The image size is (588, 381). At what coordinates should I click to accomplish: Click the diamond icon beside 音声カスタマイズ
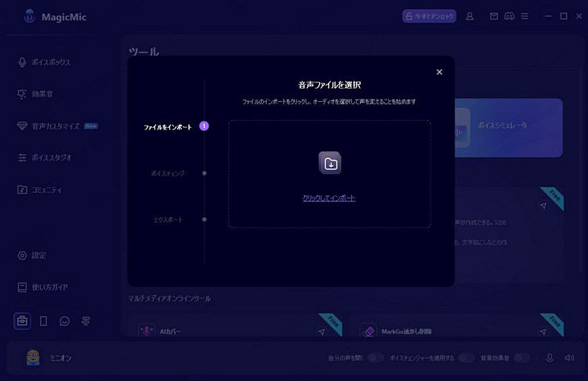tap(22, 126)
